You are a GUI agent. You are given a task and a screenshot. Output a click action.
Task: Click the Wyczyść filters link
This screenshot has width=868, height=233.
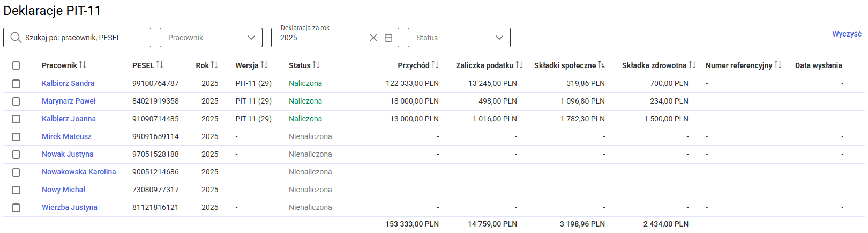[x=847, y=34]
